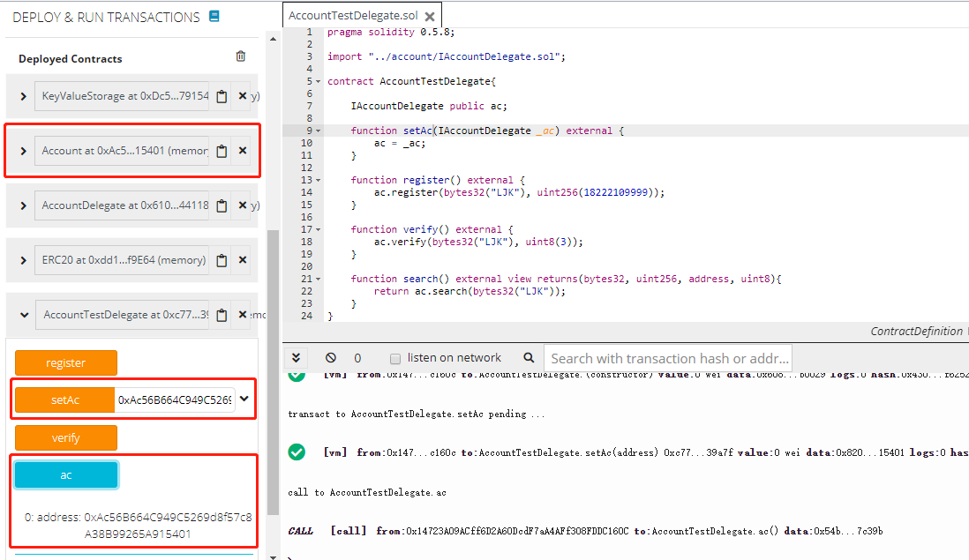Open the Deploy & Run documentation icon
The height and width of the screenshot is (560, 969).
click(214, 16)
